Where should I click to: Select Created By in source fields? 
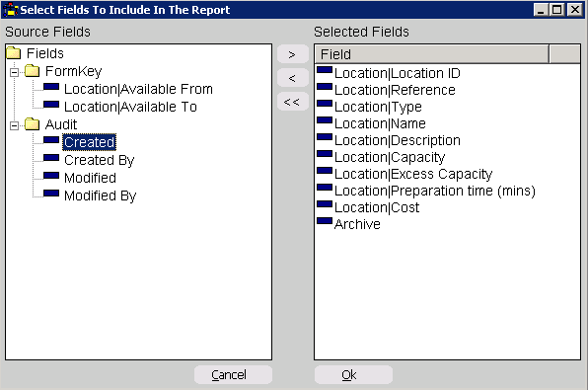(99, 160)
